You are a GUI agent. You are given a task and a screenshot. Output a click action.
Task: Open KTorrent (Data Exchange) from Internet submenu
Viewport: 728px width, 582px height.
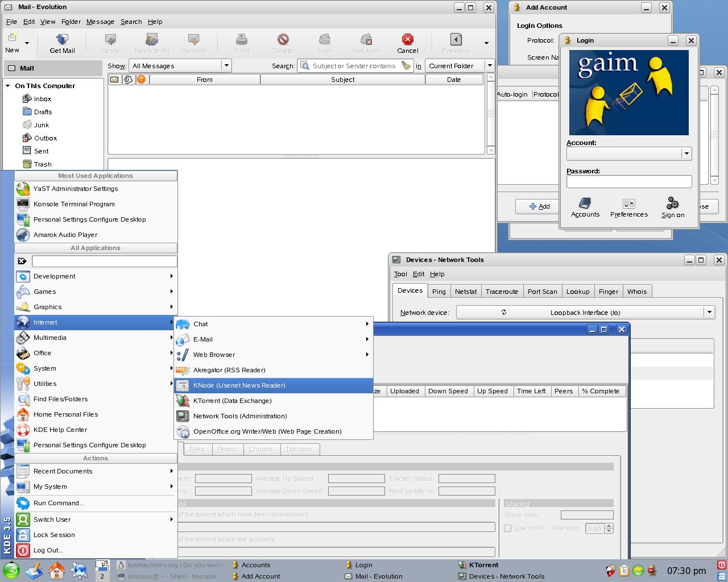274,401
